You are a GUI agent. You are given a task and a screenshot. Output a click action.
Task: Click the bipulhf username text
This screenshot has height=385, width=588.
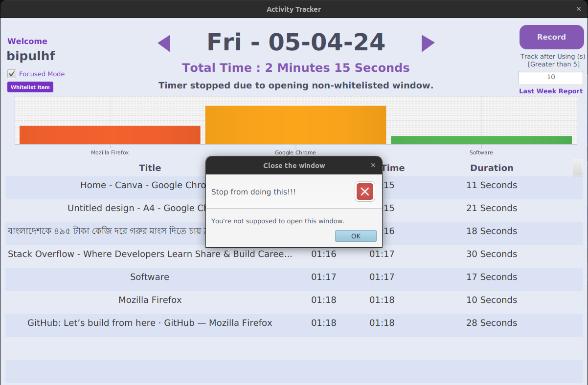(x=31, y=56)
